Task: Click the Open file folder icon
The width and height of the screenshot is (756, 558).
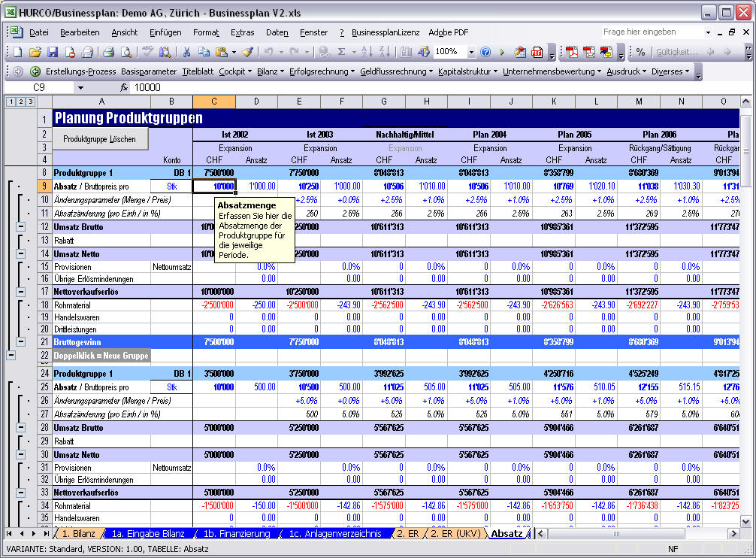Action: pyautogui.click(x=35, y=52)
